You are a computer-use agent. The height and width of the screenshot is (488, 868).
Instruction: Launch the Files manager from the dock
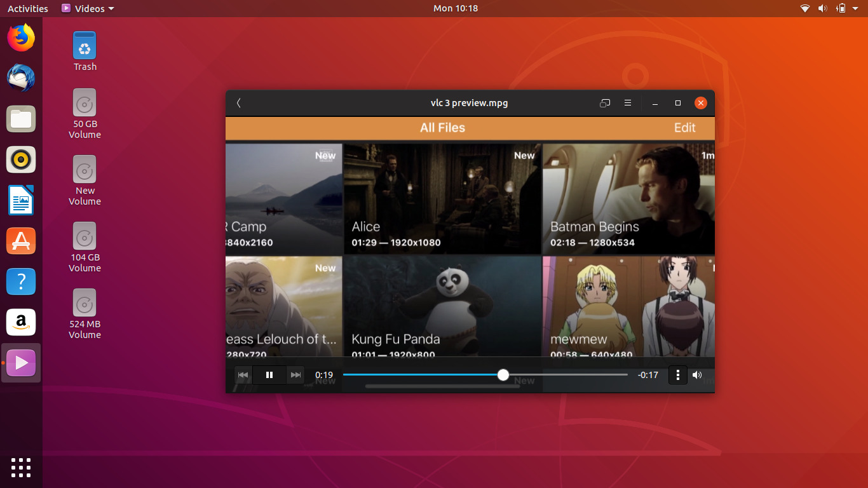pos(21,119)
